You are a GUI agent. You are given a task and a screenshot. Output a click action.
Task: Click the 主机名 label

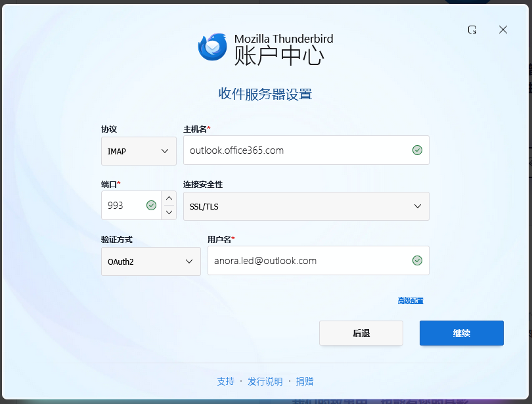pyautogui.click(x=195, y=129)
